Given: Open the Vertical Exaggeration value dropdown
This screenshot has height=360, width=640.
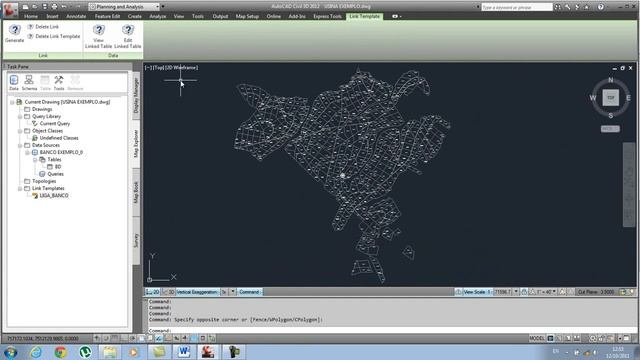Looking at the screenshot, I should (233, 292).
